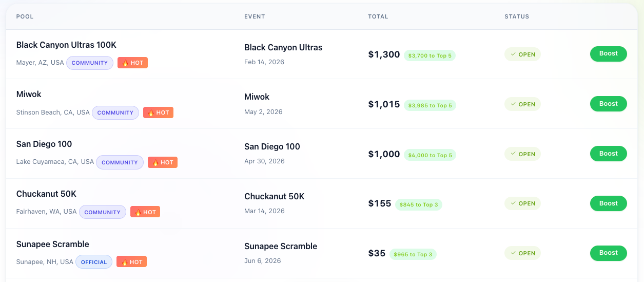Open the Sunapee Scramble pool title
The height and width of the screenshot is (282, 644).
(x=53, y=244)
